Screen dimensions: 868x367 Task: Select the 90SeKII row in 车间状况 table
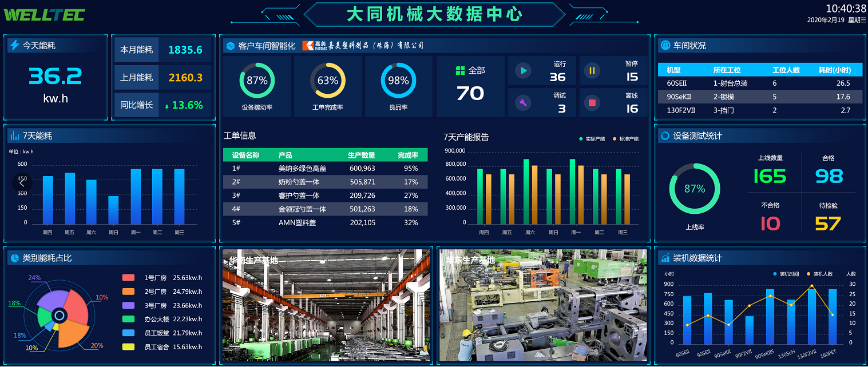[x=759, y=97]
